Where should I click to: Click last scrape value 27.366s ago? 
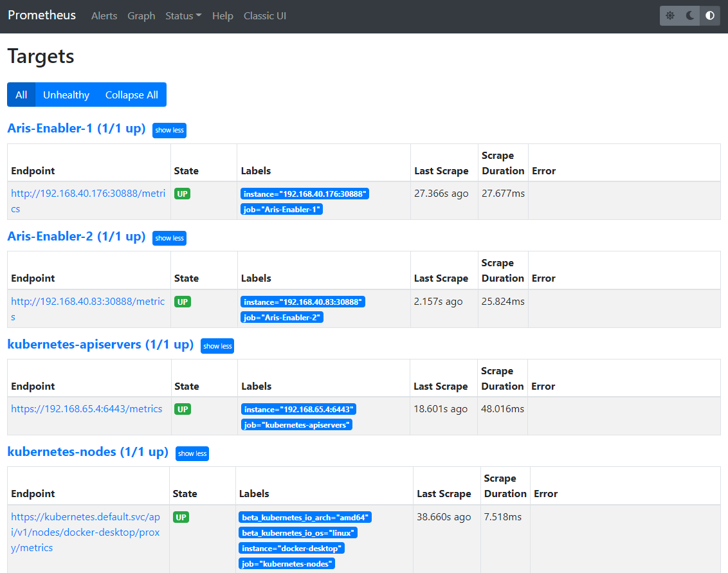pos(442,194)
